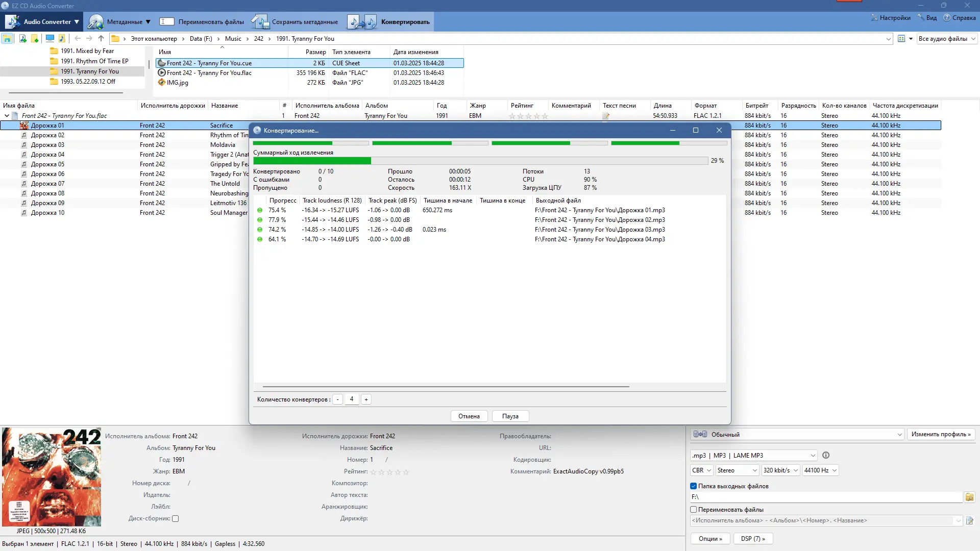The height and width of the screenshot is (551, 980).
Task: Click the This Computer monitor icon
Action: [50, 38]
